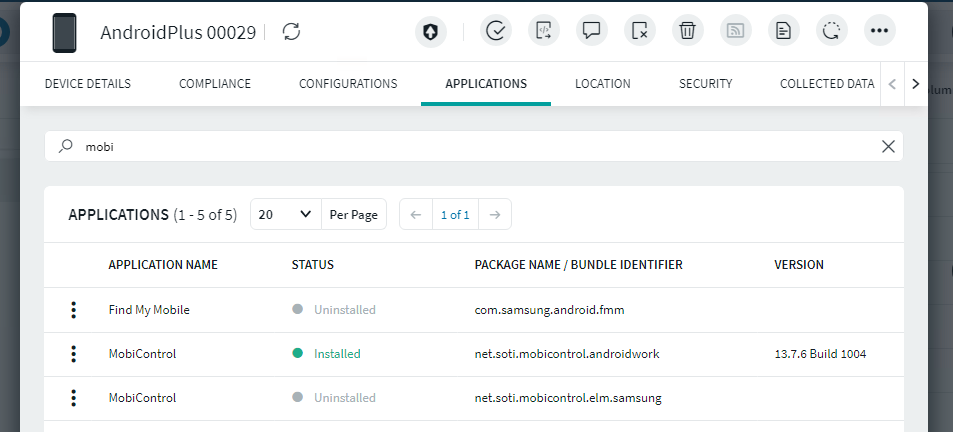Switch to the Compliance tab
The width and height of the screenshot is (953, 432).
(215, 84)
